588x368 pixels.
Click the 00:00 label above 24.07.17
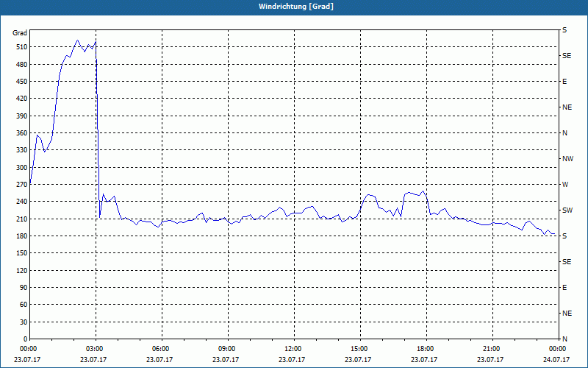pos(559,349)
